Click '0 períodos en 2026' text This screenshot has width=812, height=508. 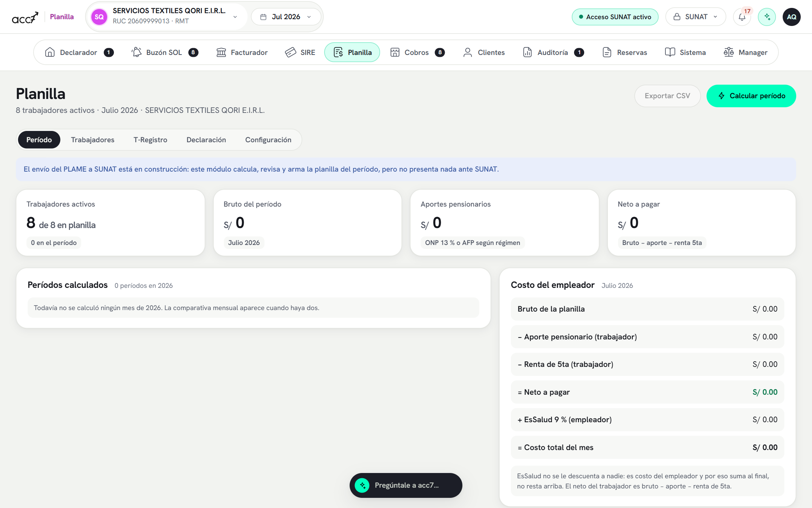[x=144, y=286]
